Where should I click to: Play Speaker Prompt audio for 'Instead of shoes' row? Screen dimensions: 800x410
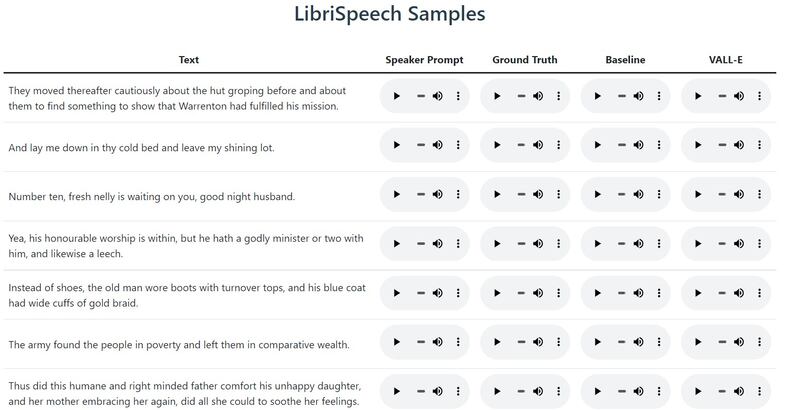[x=397, y=294]
